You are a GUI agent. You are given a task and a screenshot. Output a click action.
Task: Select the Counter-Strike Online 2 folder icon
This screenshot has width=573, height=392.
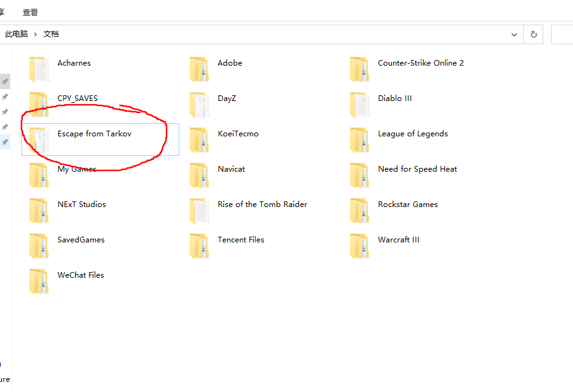360,69
